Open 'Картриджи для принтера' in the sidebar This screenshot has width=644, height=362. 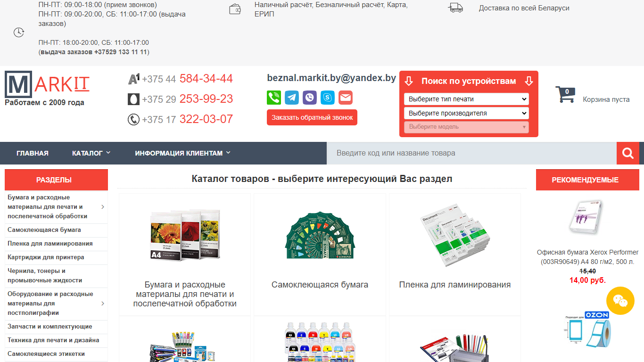click(x=46, y=257)
